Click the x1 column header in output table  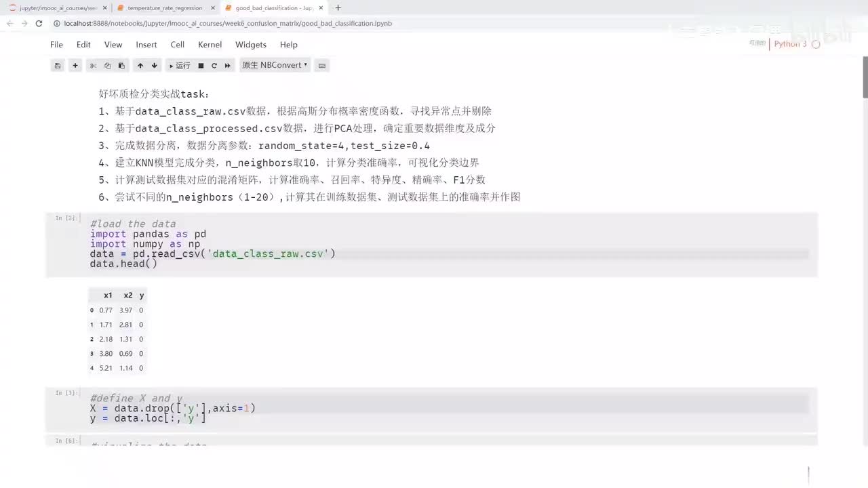[108, 296]
